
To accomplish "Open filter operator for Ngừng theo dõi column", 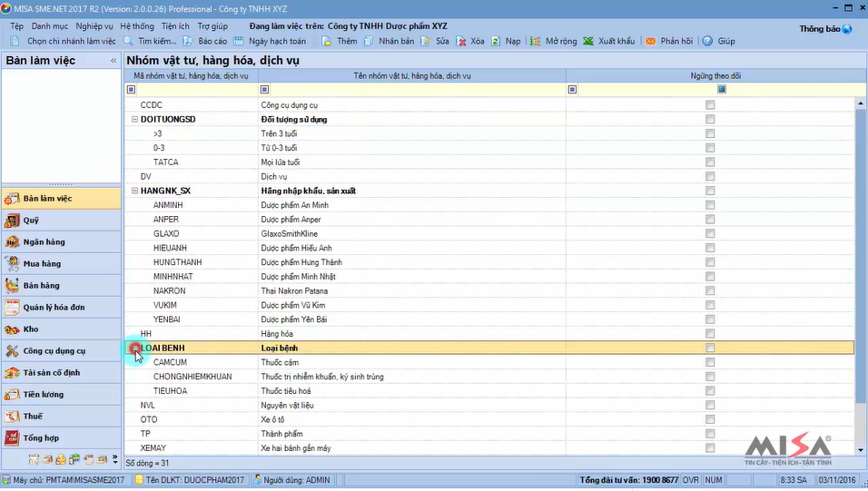I will (572, 89).
